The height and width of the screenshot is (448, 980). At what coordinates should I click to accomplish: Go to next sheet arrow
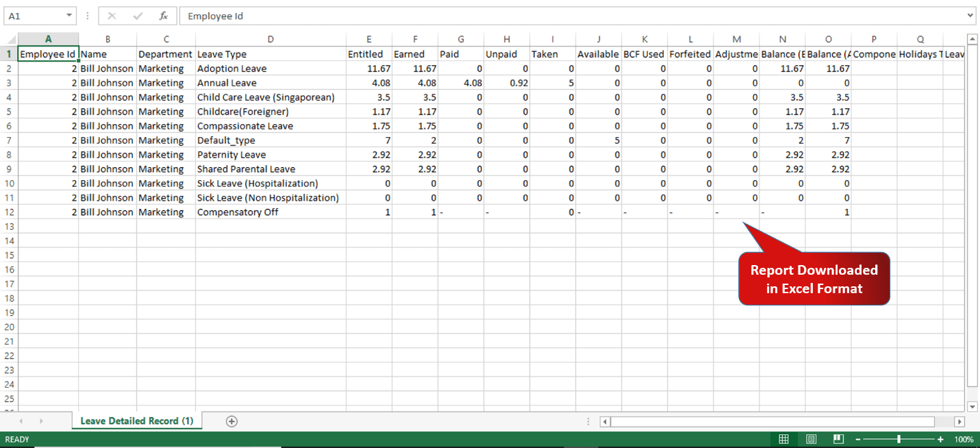pos(41,421)
